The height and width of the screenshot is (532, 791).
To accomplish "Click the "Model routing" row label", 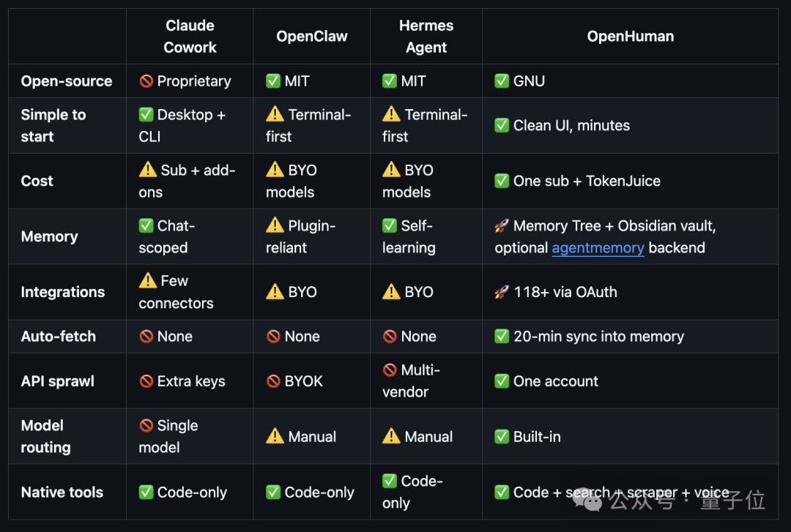I will coord(46,437).
